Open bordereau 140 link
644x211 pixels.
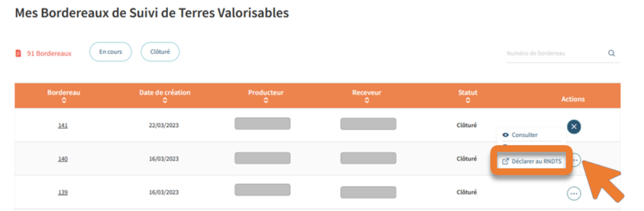tap(63, 159)
